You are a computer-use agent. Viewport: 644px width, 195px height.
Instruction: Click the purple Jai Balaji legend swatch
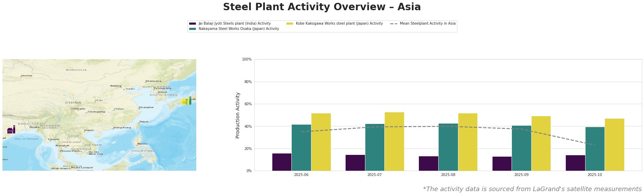(192, 24)
